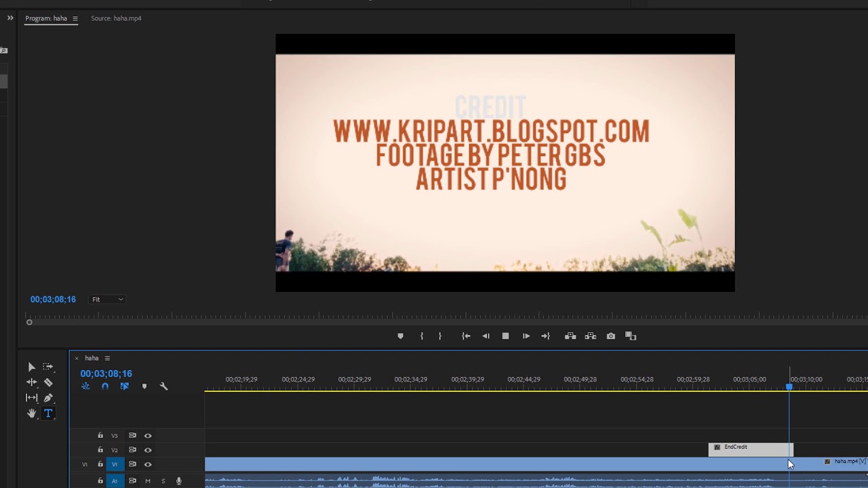Toggle insert sequences as nests

coord(85,386)
